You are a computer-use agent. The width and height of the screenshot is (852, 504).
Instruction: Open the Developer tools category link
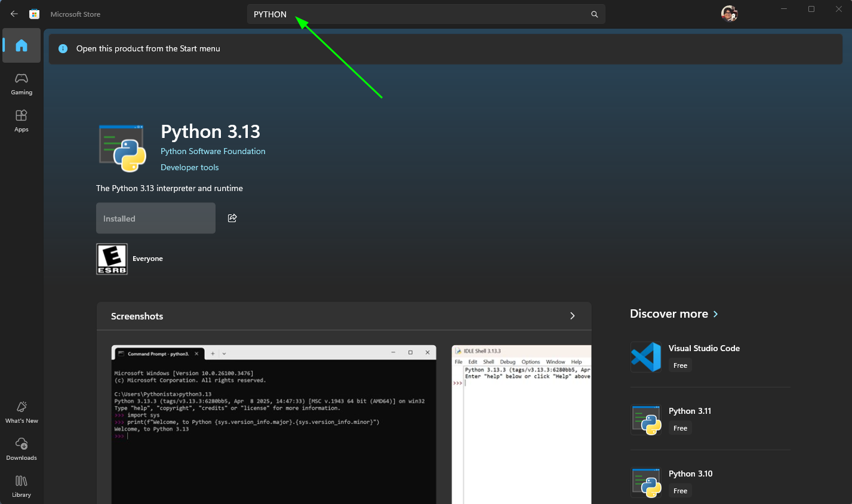189,167
